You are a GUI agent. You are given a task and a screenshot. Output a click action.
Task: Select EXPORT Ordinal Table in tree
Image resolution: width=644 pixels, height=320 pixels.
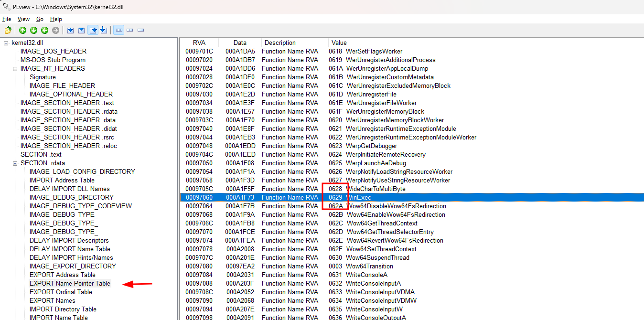[x=61, y=292]
